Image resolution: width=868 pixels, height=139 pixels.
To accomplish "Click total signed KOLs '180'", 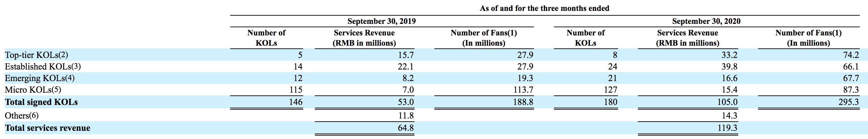I will [611, 102].
